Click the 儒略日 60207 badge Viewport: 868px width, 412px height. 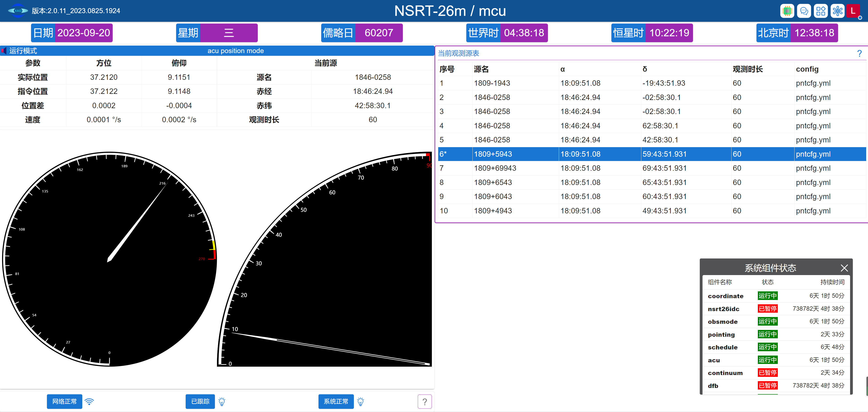point(362,33)
